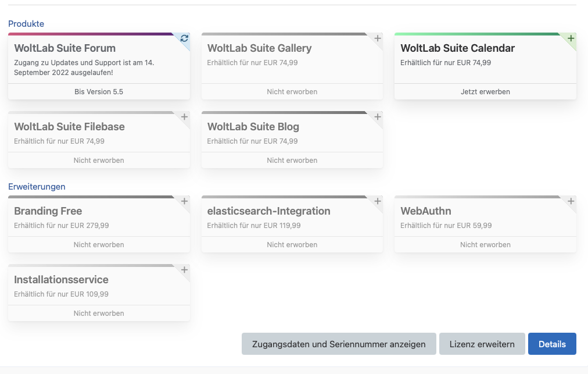Click the plus icon on Installationsservice card
The width and height of the screenshot is (588, 374).
(x=184, y=270)
